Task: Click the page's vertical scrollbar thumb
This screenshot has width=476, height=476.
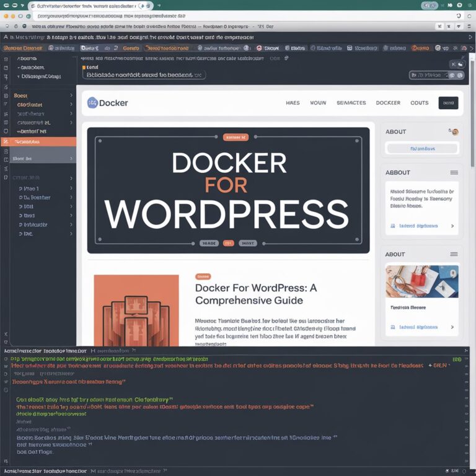Action: tap(472, 113)
